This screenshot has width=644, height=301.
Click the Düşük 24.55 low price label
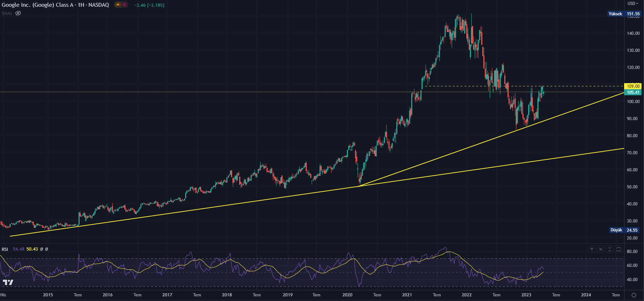(x=625, y=230)
